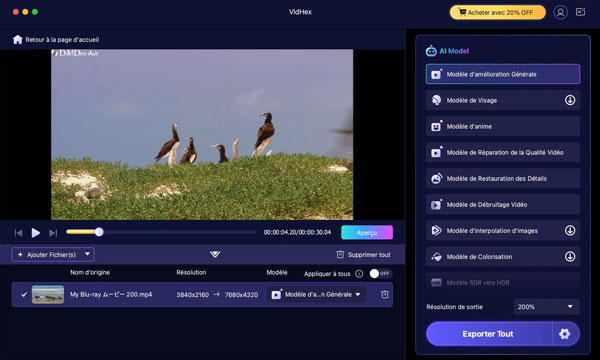Select Modèle d'amélioration Générale

(503, 74)
